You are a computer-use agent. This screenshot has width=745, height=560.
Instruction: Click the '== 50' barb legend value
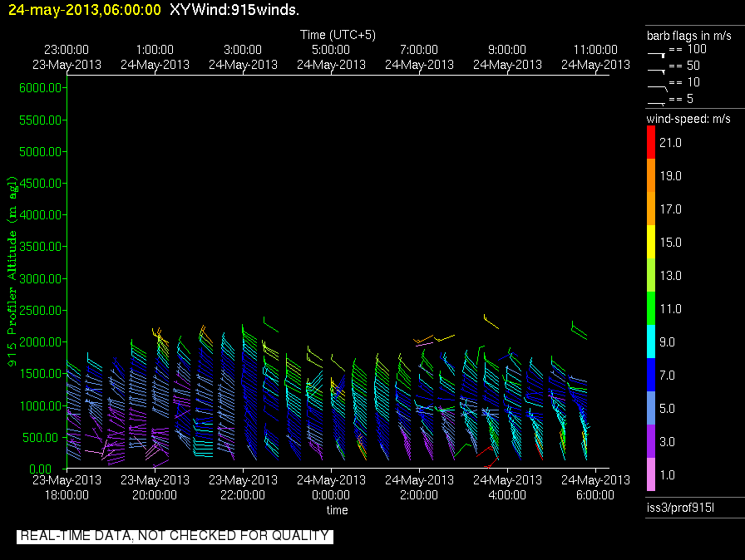pyautogui.click(x=684, y=66)
